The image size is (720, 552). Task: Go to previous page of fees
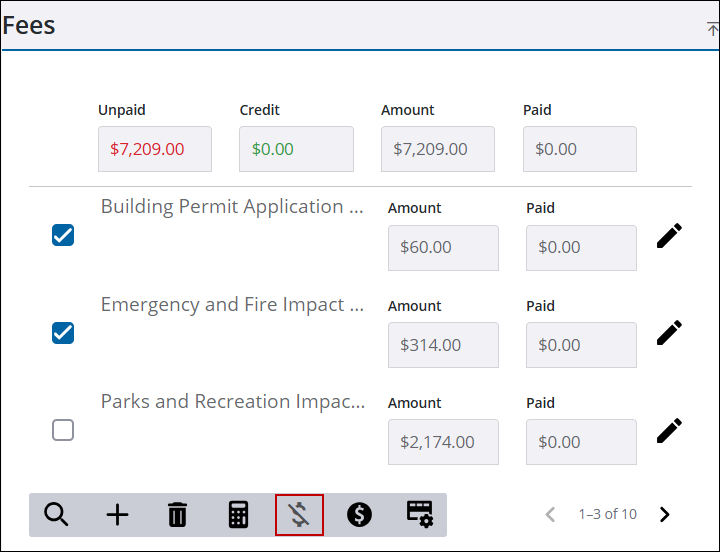(550, 515)
